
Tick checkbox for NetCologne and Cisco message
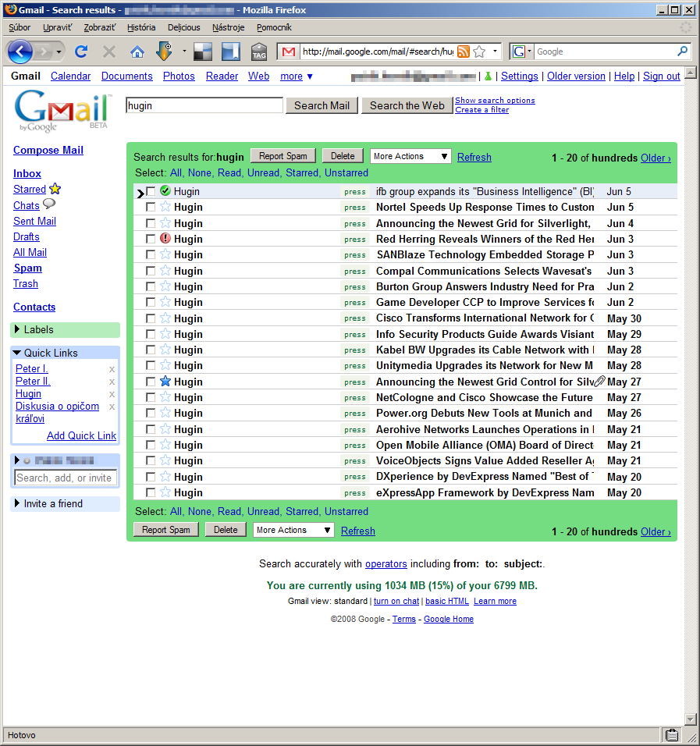click(151, 397)
